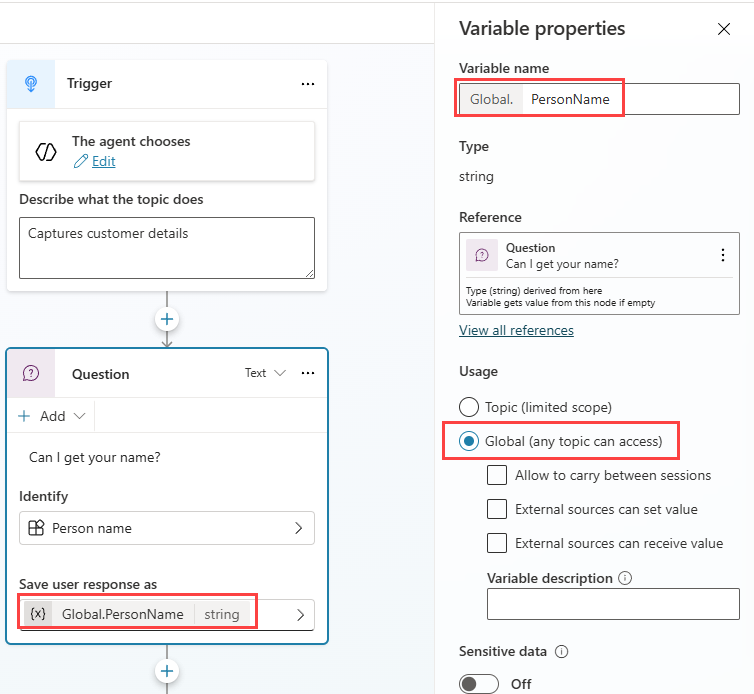Open the Question node's three-dot menu
754x694 pixels.
[308, 373]
